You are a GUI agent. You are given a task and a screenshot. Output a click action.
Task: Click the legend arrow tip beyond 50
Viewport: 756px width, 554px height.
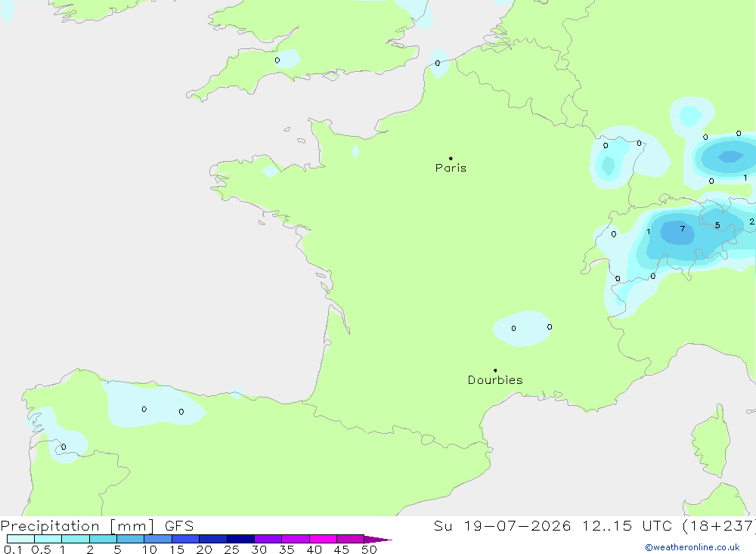click(379, 539)
